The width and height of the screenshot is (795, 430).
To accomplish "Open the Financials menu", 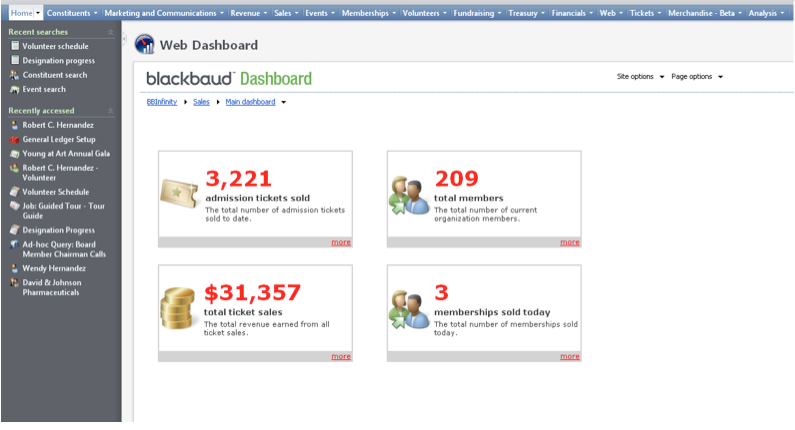I will (x=572, y=13).
